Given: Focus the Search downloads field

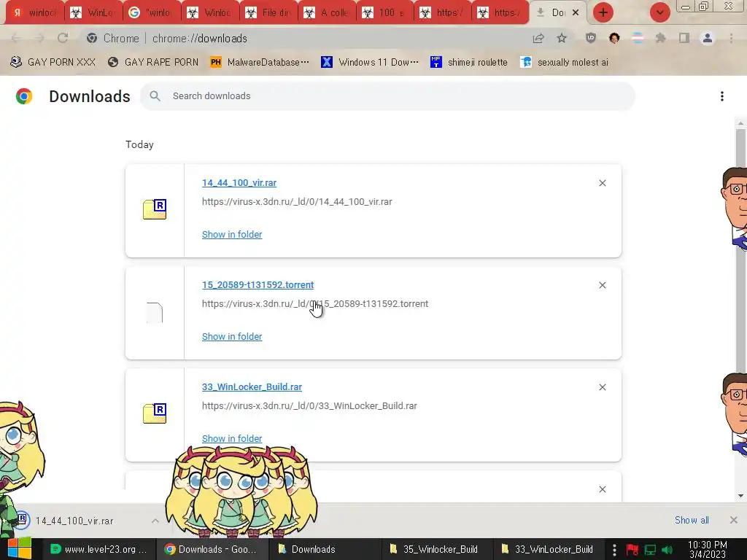Looking at the screenshot, I should coord(388,96).
